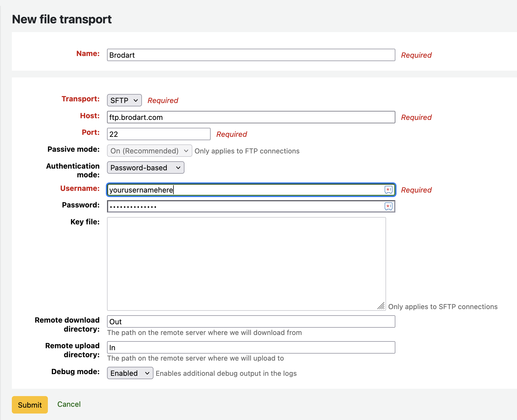Select the Remote upload directory field

251,348
